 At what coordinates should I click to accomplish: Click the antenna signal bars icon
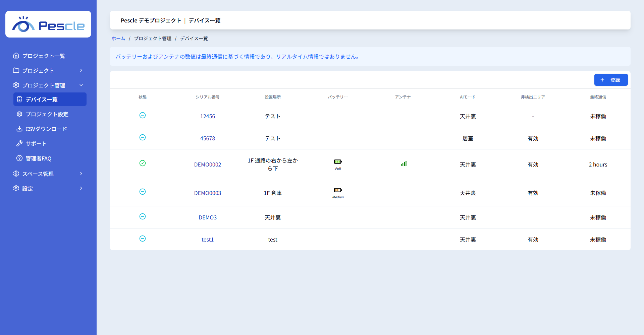(x=404, y=163)
